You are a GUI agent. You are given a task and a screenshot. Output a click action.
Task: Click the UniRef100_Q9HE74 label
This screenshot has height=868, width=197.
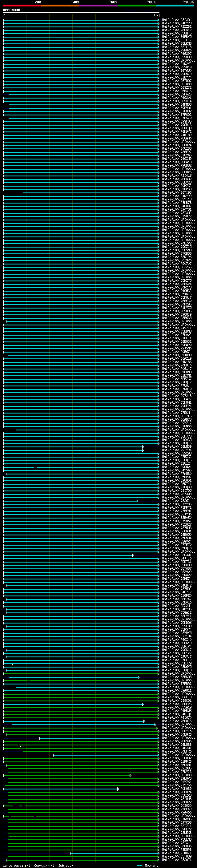point(177,579)
